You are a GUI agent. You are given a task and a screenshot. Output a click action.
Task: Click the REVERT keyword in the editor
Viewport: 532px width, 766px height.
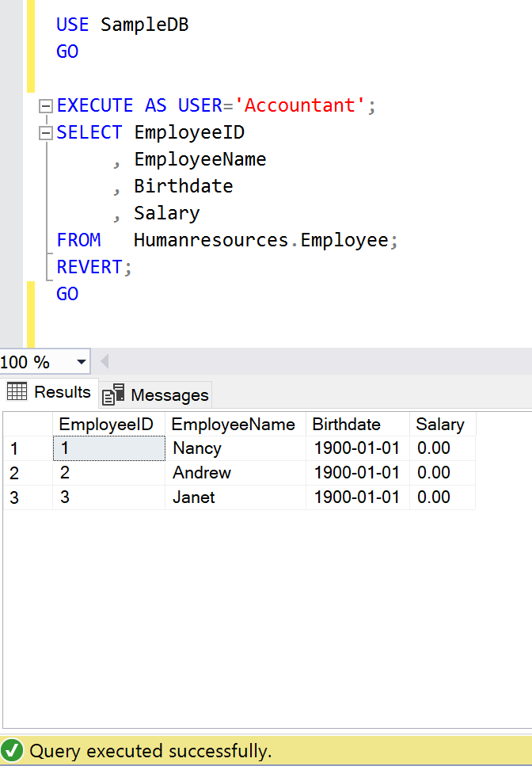pyautogui.click(x=89, y=268)
